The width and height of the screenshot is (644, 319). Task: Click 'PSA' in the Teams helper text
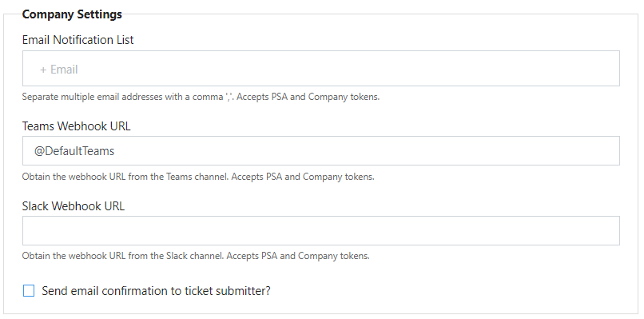pyautogui.click(x=274, y=177)
